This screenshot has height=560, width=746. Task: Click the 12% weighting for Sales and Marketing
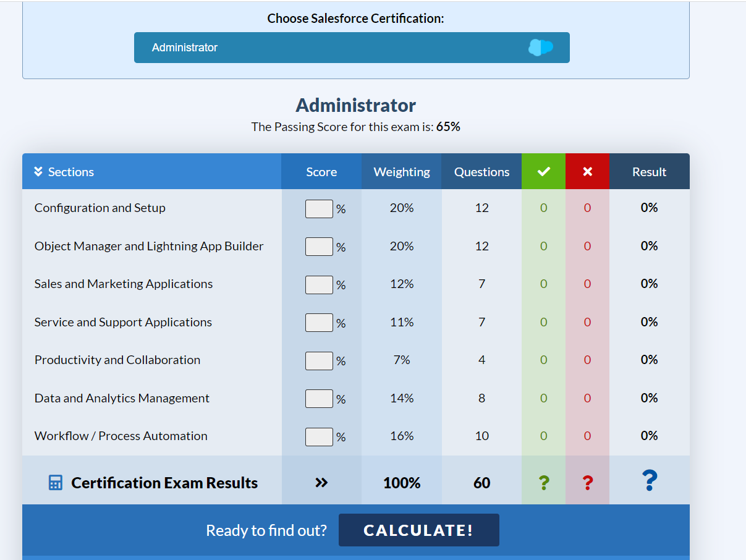tap(402, 284)
